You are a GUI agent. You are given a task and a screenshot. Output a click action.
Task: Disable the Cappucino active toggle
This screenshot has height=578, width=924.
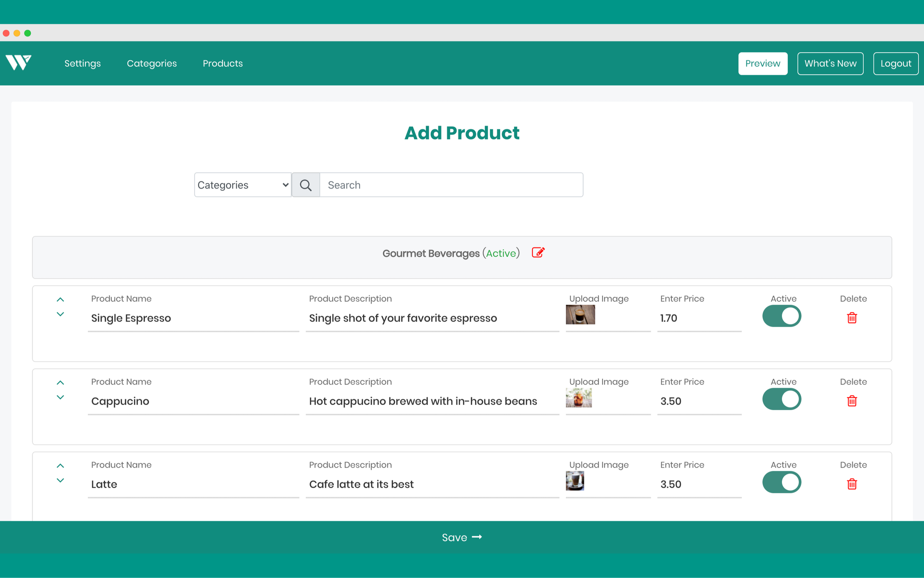pyautogui.click(x=781, y=399)
